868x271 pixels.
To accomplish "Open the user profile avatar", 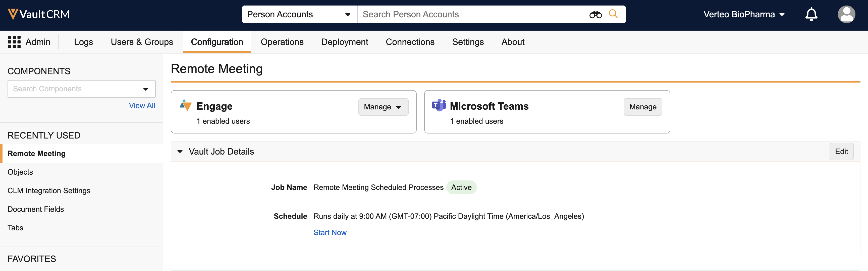I will (846, 15).
